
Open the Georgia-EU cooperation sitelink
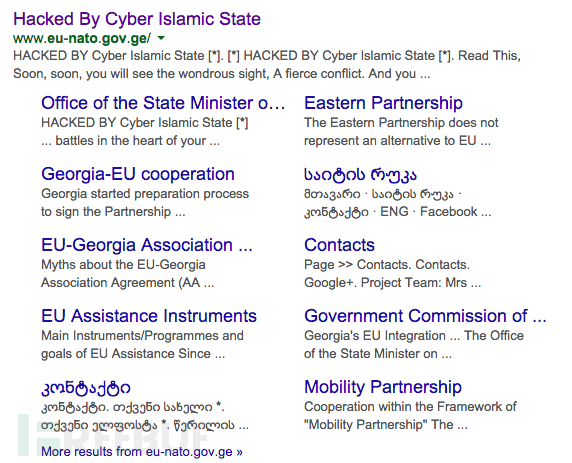point(138,174)
